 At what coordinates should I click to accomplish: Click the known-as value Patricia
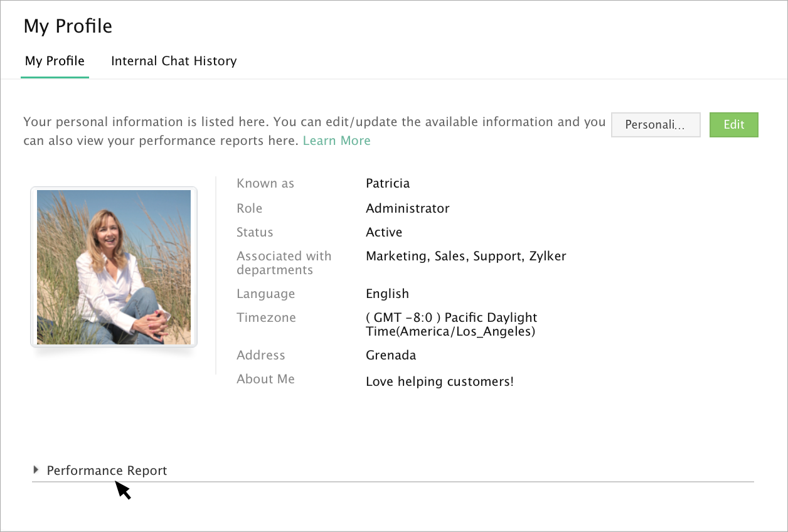[388, 183]
